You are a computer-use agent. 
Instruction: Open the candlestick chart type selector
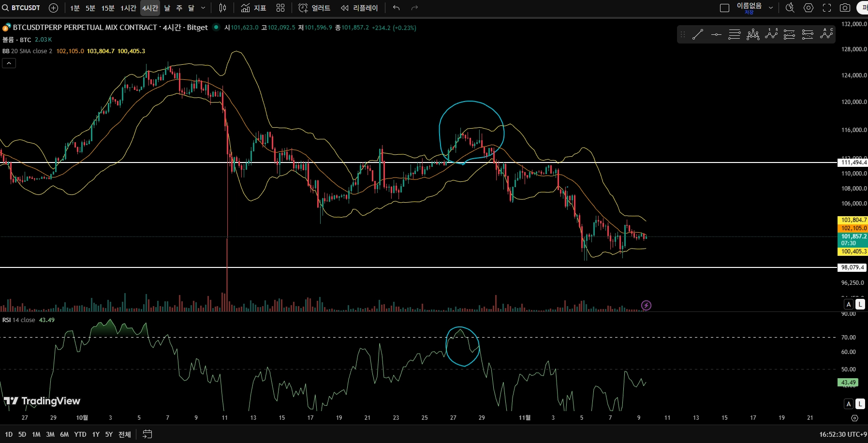[222, 8]
